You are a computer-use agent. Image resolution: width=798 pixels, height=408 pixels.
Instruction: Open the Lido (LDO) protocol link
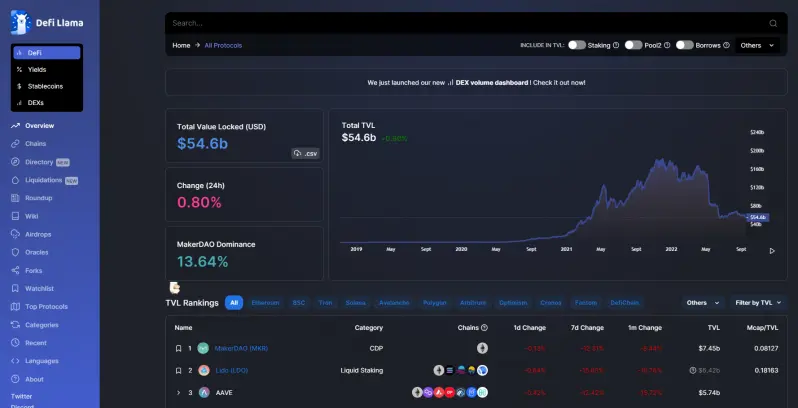(x=231, y=370)
